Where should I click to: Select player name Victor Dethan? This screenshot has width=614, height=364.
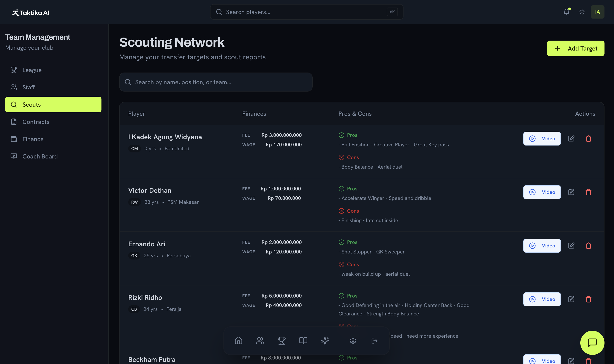[150, 190]
